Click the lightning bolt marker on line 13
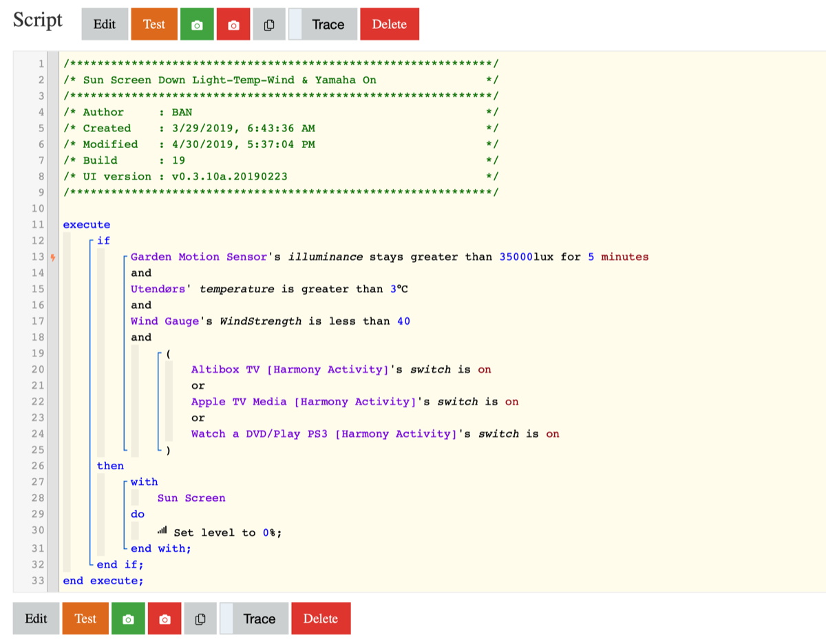826x644 pixels. pos(53,257)
